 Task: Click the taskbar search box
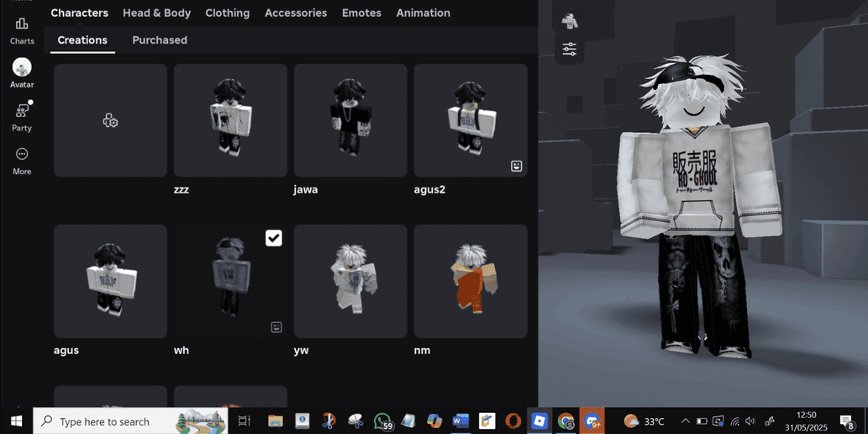coord(131,421)
